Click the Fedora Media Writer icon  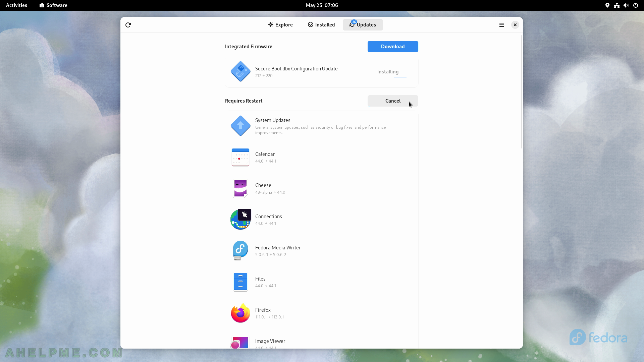coord(240,250)
